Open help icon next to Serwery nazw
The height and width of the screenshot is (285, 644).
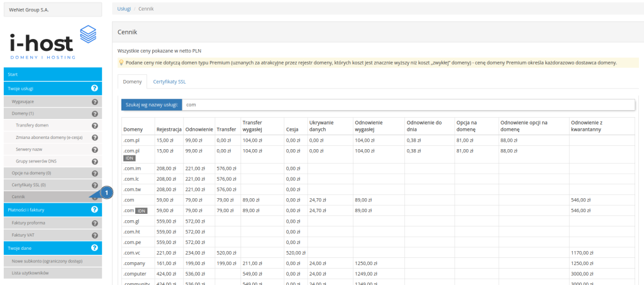coord(95,150)
